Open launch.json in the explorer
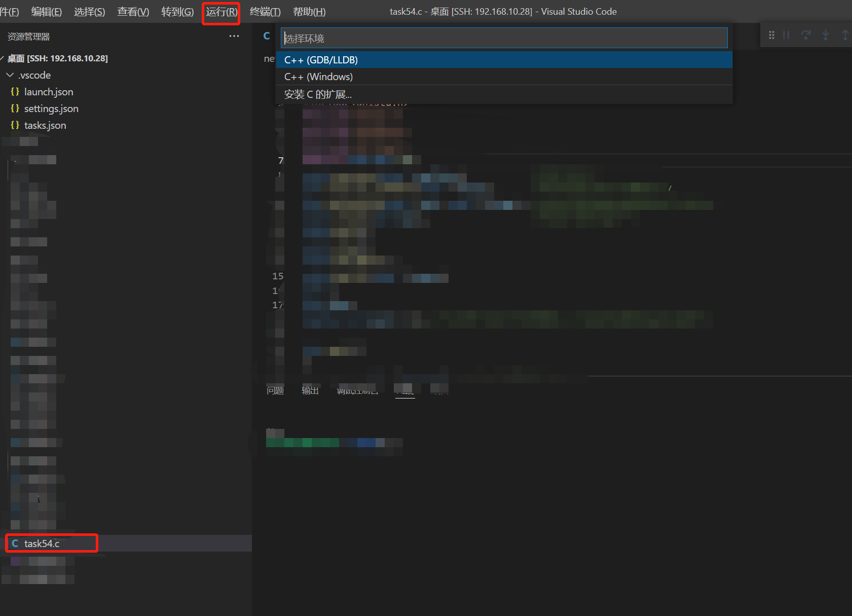This screenshot has height=616, width=852. click(x=49, y=92)
